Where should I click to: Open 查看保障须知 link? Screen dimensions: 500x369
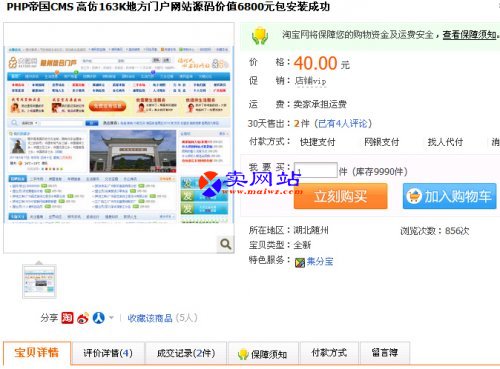tap(469, 35)
